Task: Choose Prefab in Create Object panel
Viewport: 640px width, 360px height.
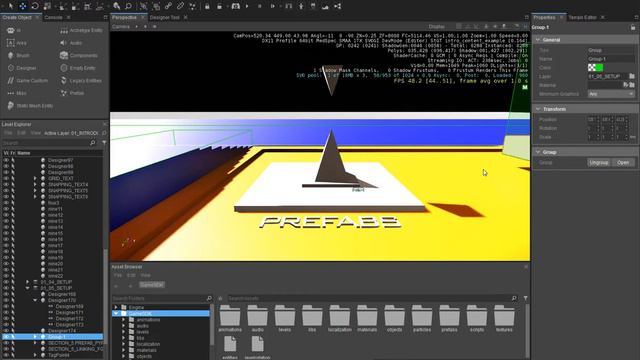Action: 72,93
